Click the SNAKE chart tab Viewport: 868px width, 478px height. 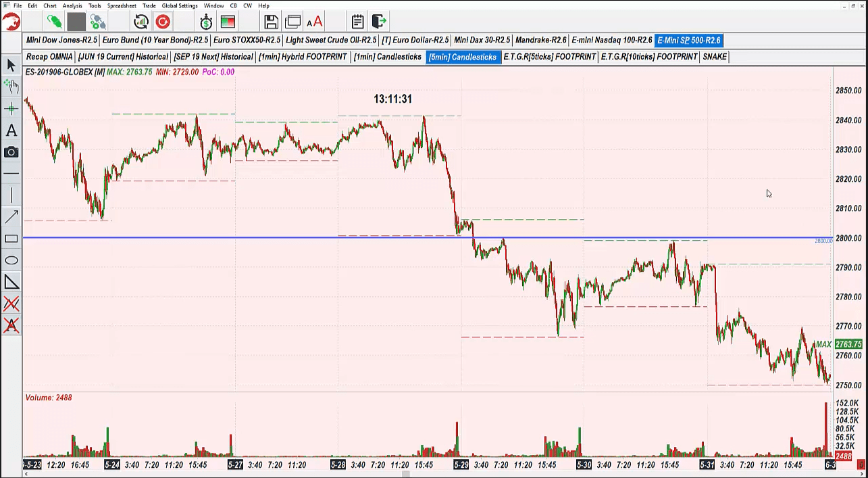(x=715, y=57)
